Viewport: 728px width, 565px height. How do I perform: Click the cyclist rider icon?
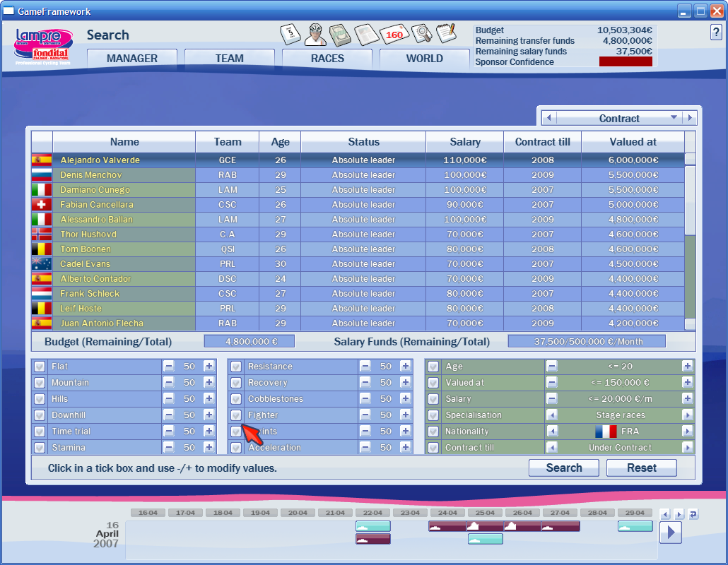coord(315,34)
